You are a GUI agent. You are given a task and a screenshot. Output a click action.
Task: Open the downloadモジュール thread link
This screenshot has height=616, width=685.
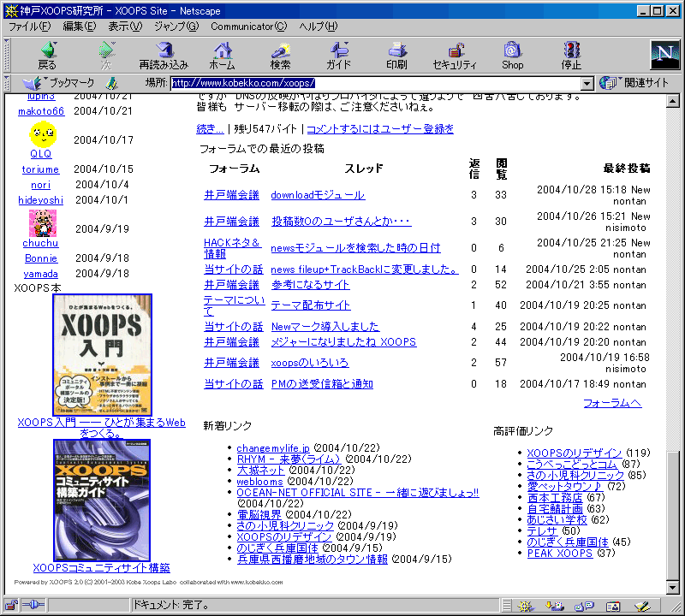point(318,195)
